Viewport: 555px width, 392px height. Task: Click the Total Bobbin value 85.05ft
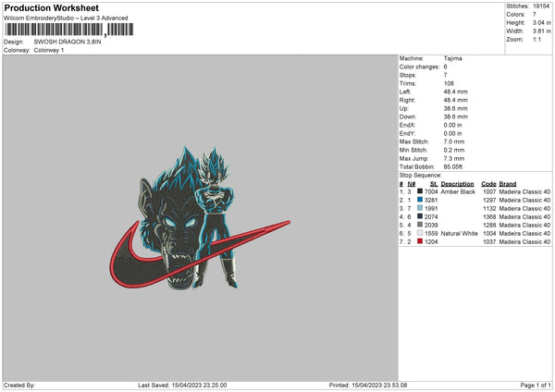click(453, 166)
